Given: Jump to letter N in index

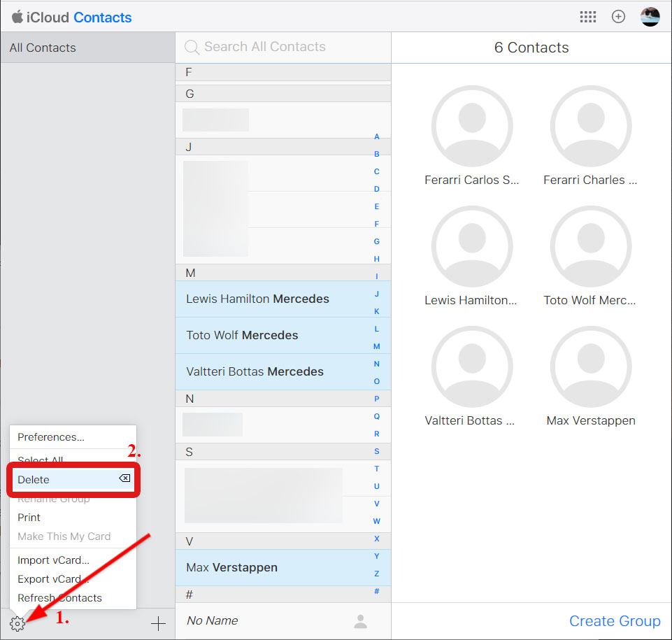Looking at the screenshot, I should coord(377,364).
